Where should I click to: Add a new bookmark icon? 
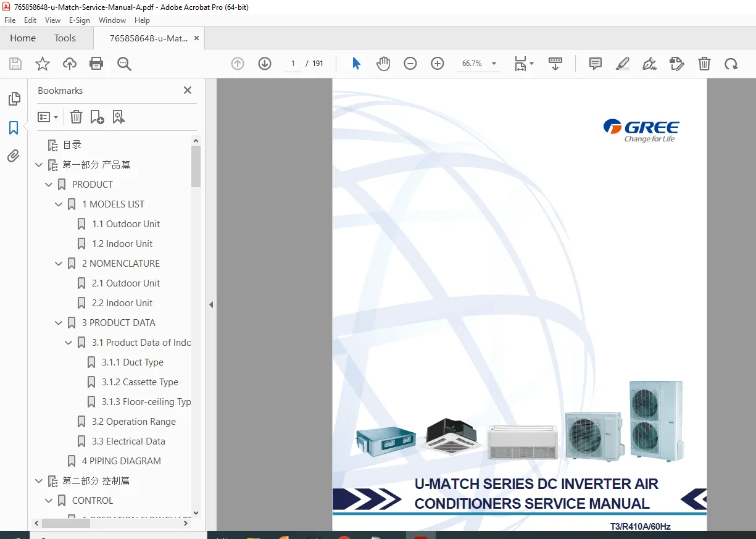tap(97, 117)
